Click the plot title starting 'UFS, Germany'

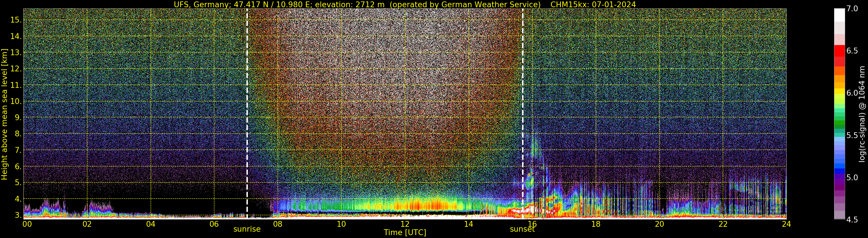pos(405,4)
